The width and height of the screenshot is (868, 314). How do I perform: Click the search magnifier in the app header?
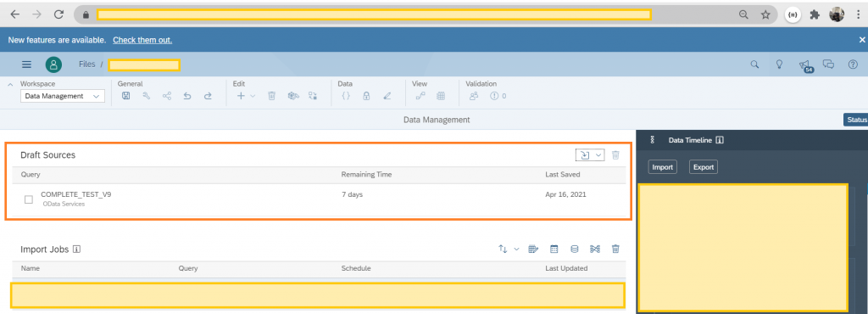(x=754, y=64)
